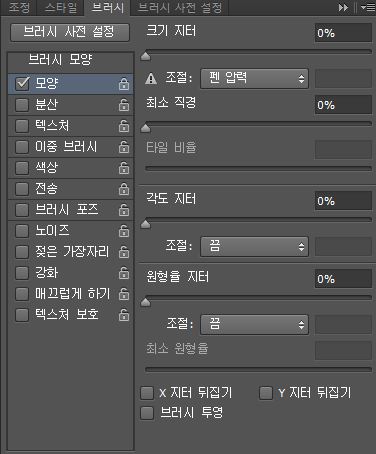The height and width of the screenshot is (454, 376).
Task: Enable the 매끄럽게 하기 checkbox
Action: (x=22, y=294)
